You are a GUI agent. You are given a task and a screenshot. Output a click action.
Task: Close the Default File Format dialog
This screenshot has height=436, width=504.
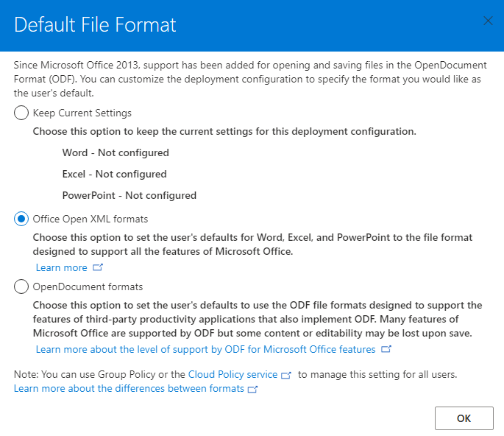pos(488,21)
